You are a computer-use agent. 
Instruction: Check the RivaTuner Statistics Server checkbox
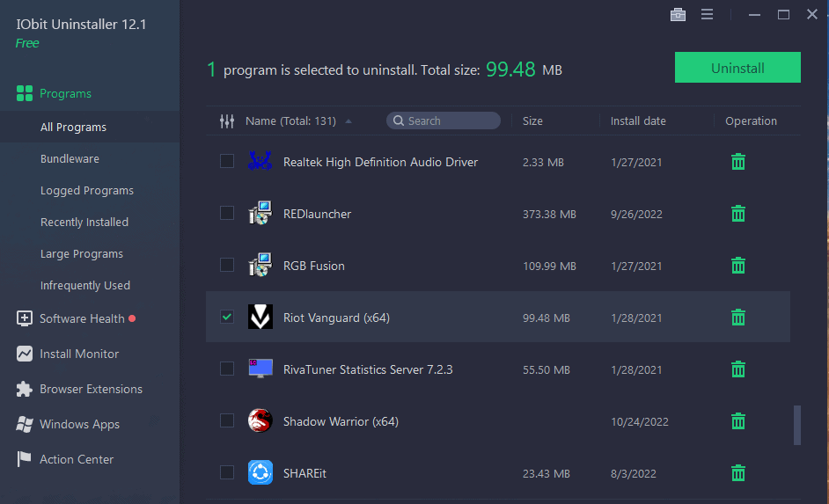click(227, 369)
